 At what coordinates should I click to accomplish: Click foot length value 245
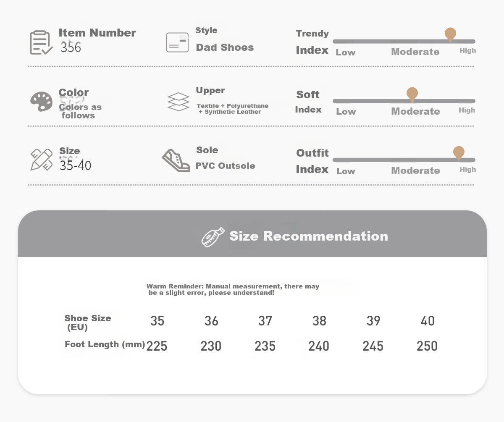373,346
